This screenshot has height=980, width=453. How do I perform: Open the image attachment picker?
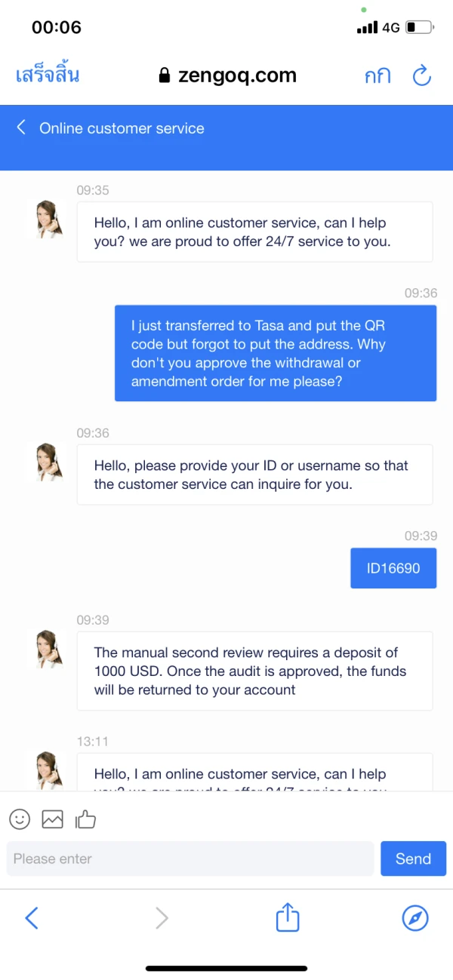(x=52, y=819)
